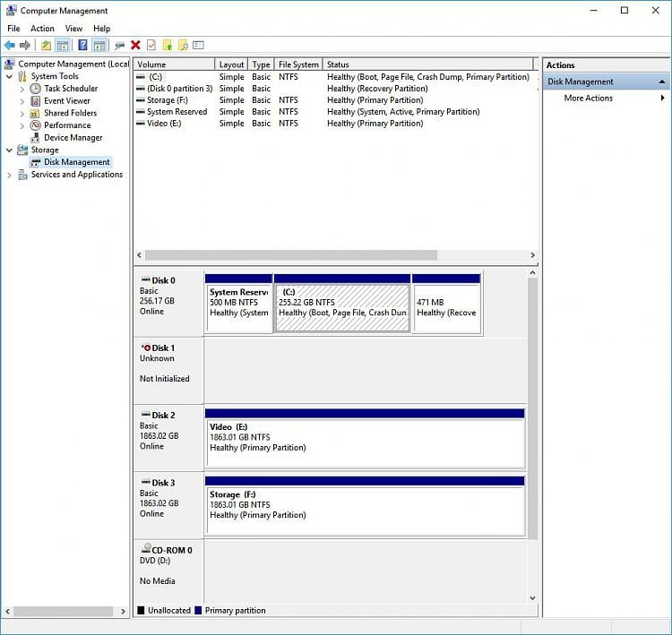Click the Up one level folder icon
This screenshot has width=672, height=635.
[x=47, y=45]
